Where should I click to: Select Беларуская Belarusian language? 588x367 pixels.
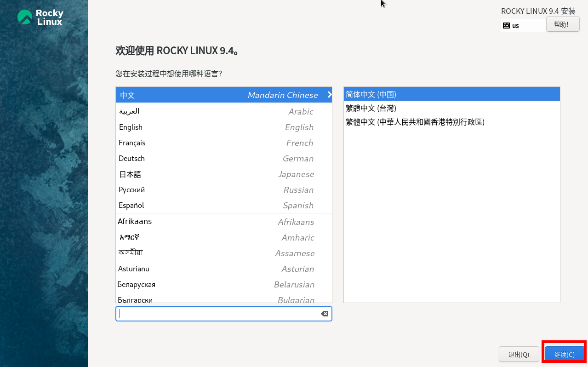click(224, 284)
